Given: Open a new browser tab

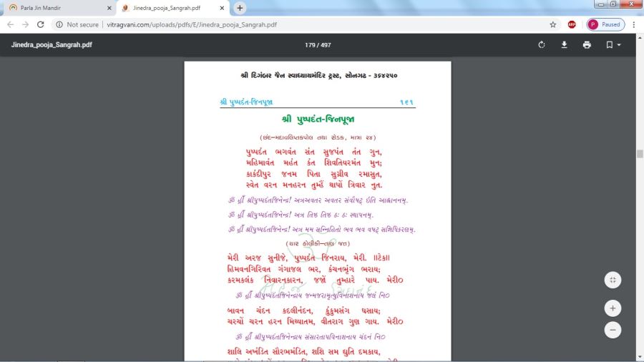Looking at the screenshot, I should pyautogui.click(x=240, y=8).
